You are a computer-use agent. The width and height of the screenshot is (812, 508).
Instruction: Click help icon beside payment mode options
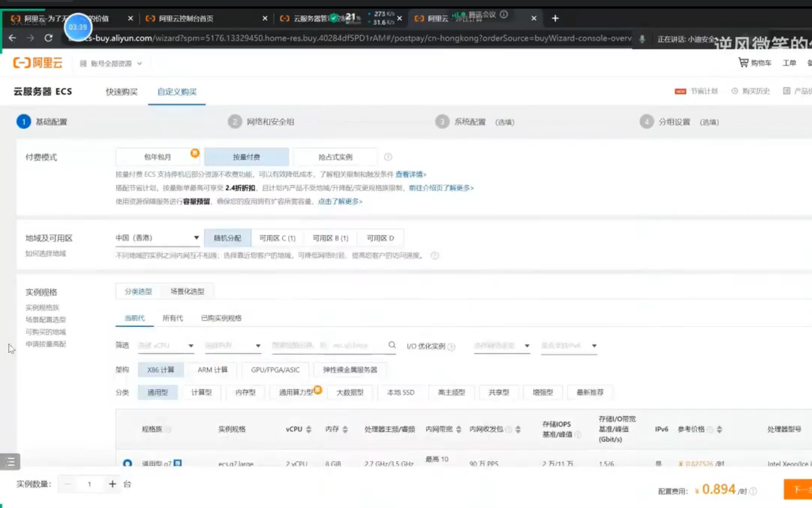388,157
